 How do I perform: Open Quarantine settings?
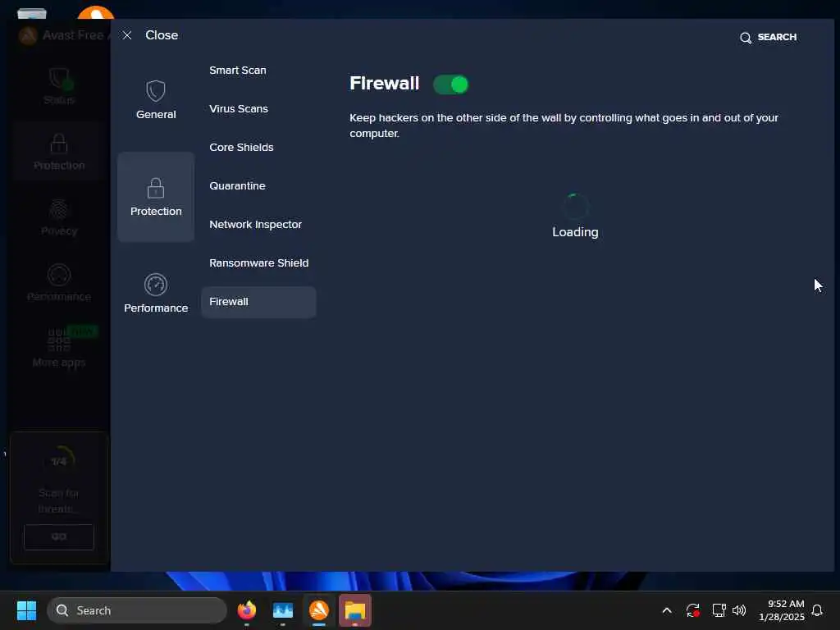click(x=237, y=186)
